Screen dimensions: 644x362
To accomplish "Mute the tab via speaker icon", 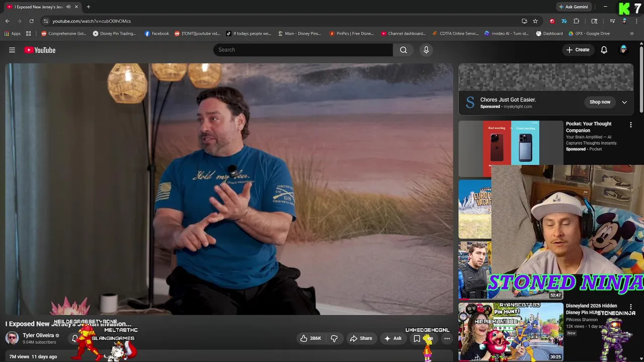I will [68, 7].
